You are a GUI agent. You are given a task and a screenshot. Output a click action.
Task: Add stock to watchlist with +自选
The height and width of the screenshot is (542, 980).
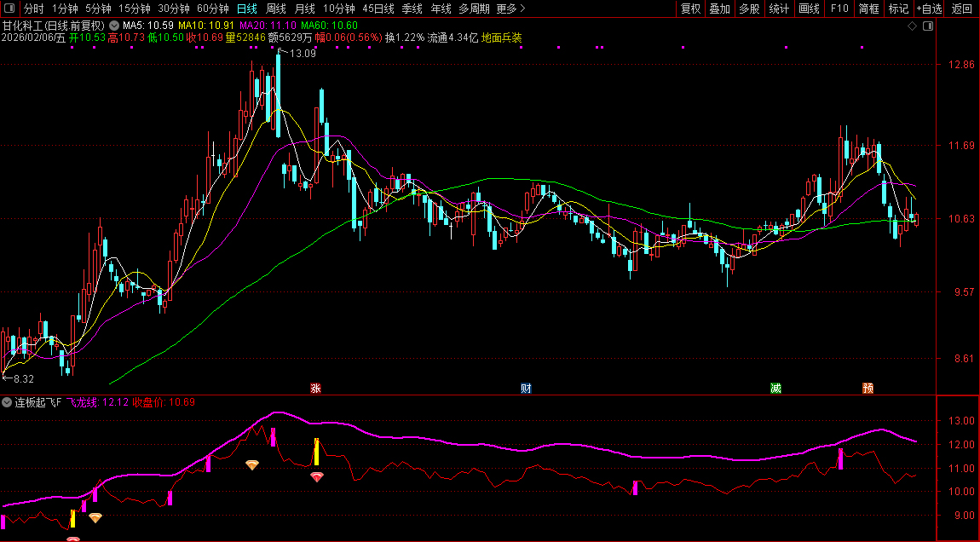(930, 9)
